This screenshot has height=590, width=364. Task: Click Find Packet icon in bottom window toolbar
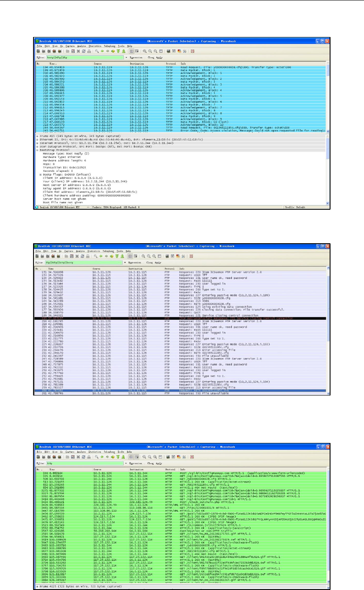pyautogui.click(x=97, y=457)
